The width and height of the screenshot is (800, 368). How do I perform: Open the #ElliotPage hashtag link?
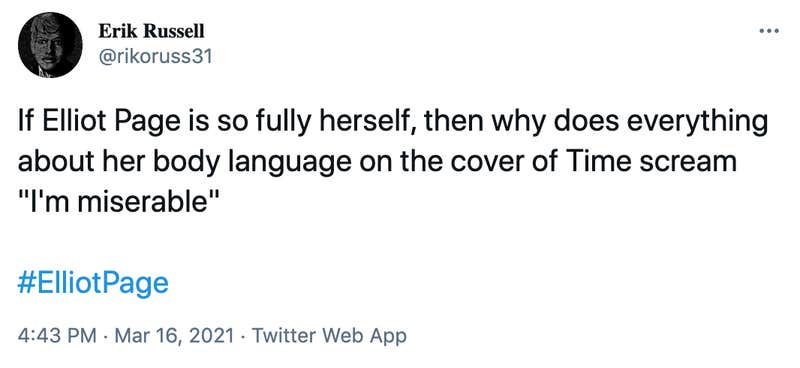point(92,284)
